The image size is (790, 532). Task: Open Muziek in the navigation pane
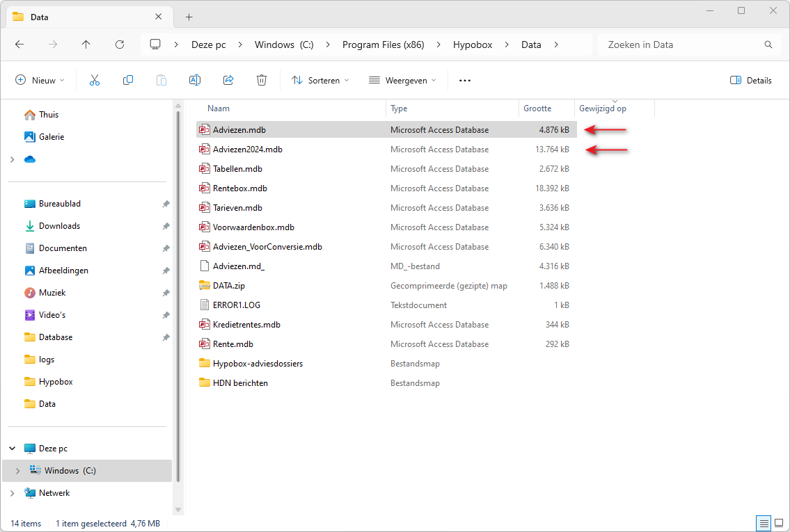52,292
